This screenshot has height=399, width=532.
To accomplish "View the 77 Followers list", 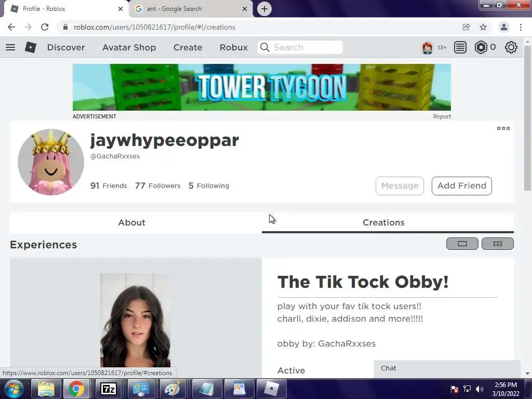I will point(158,185).
